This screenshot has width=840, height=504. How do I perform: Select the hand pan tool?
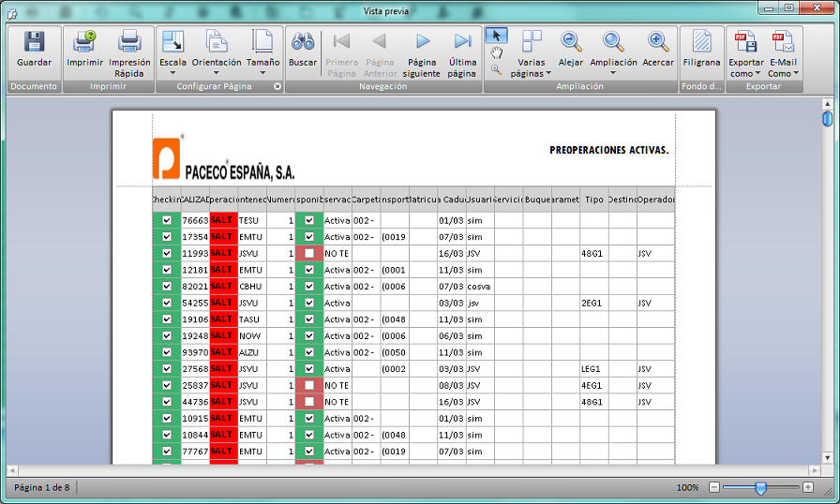click(x=497, y=52)
